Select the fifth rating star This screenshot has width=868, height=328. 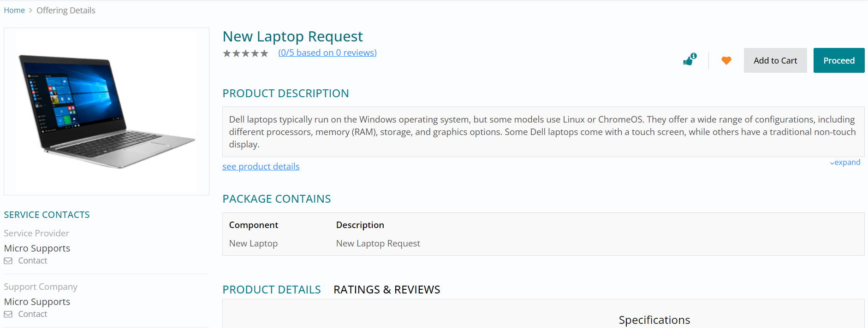coord(264,53)
